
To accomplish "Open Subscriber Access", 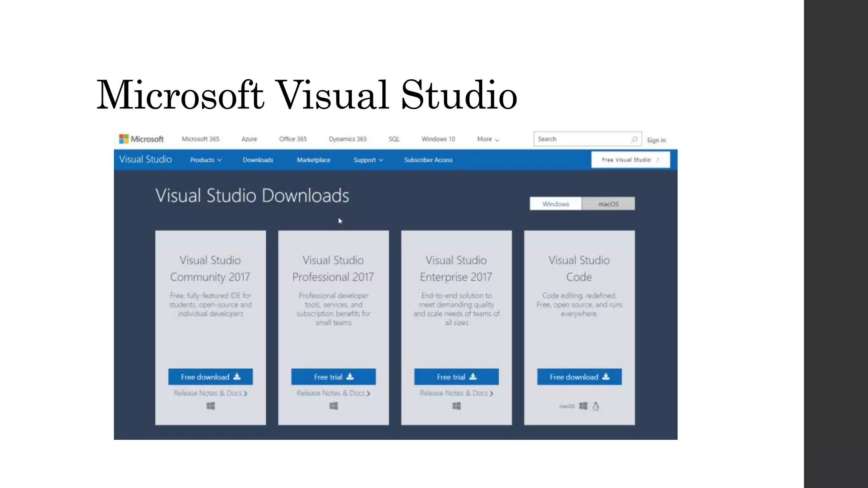I will [428, 160].
